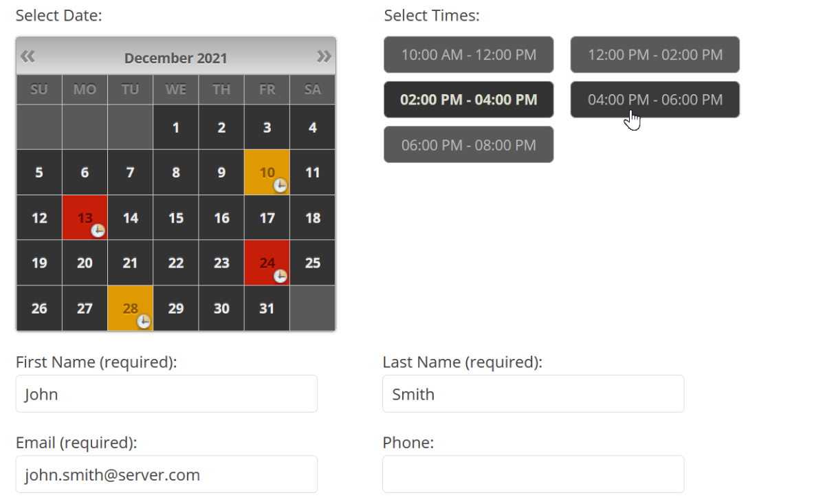Click the clock icon on December 13
825x504 pixels.
96,231
